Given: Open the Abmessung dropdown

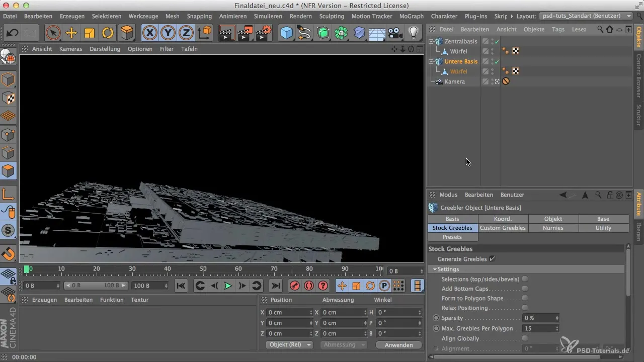Looking at the screenshot, I should [345, 345].
